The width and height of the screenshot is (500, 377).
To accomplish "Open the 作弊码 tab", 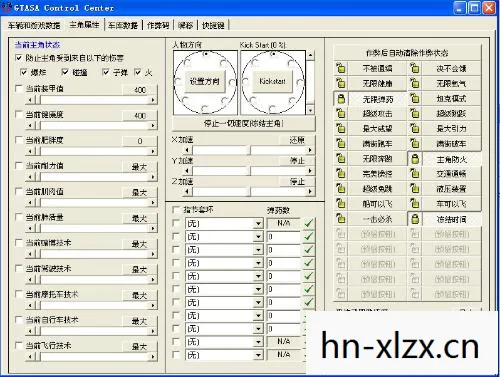I will (x=158, y=25).
